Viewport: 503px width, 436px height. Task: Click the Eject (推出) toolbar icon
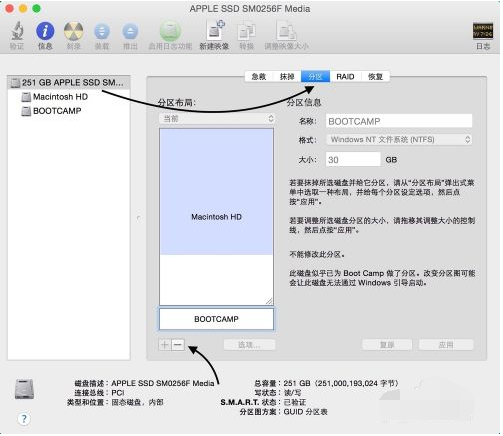130,31
